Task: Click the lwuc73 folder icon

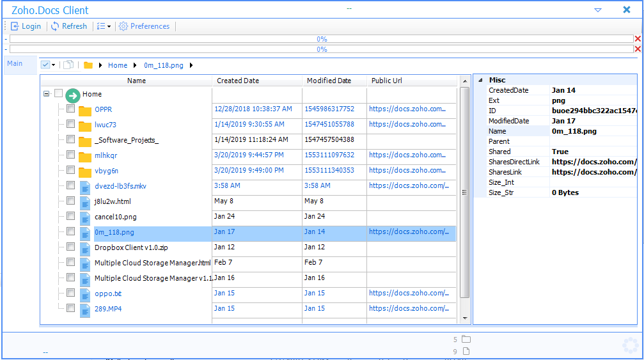Action: (85, 126)
